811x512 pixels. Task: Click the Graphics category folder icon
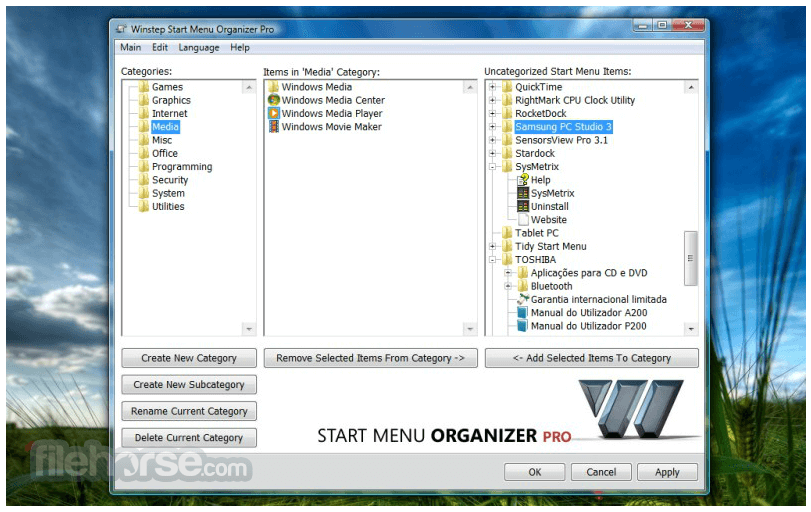tap(144, 100)
